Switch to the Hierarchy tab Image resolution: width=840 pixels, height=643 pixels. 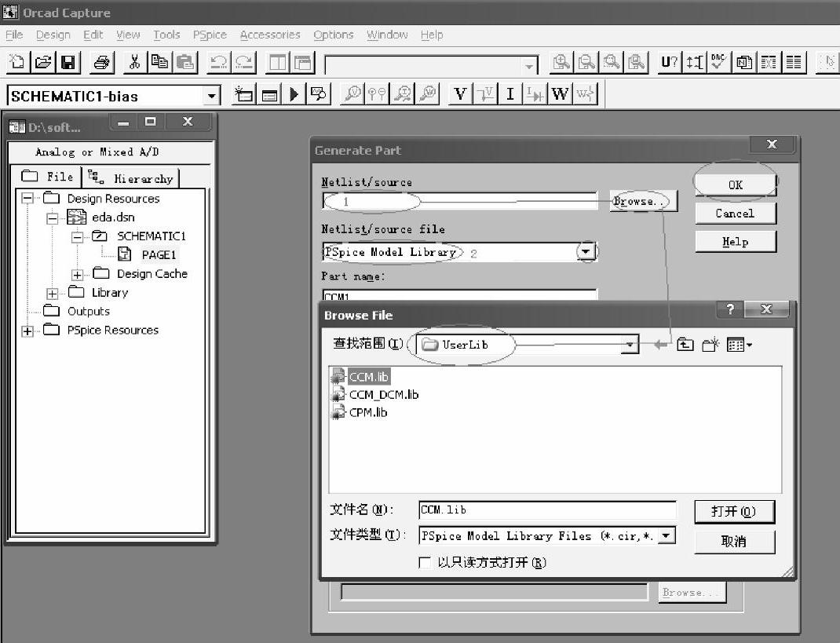tap(131, 178)
